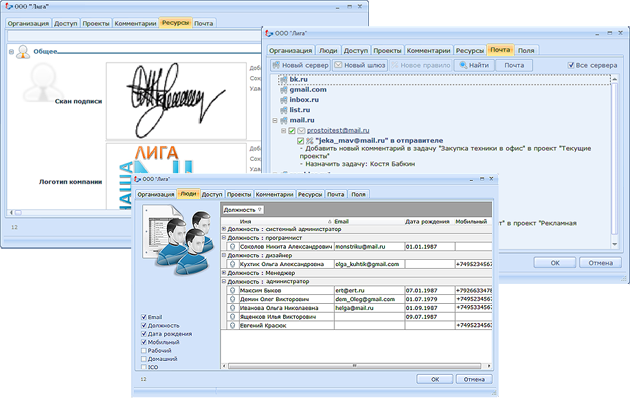Sort by the Email column header
The height and width of the screenshot is (398, 630).
(369, 221)
